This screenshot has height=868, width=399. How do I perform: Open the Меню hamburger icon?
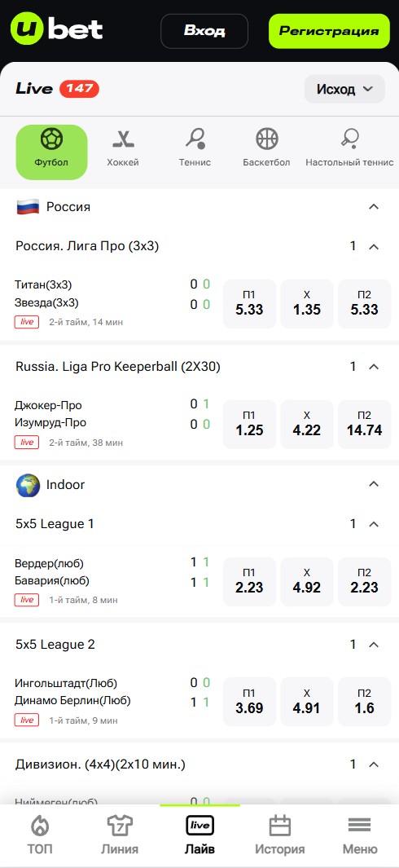359,826
